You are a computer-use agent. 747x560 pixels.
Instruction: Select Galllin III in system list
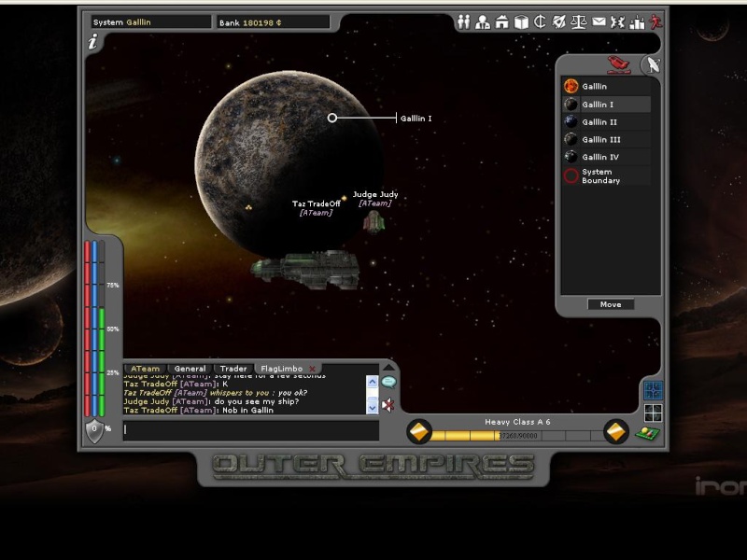point(606,139)
